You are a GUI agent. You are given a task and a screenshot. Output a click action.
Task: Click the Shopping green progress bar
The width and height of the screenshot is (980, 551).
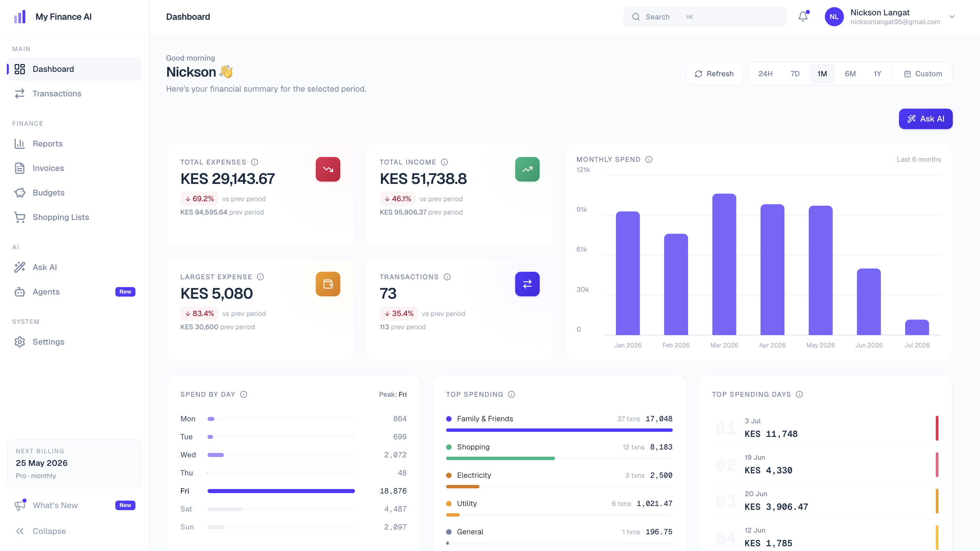coord(500,458)
